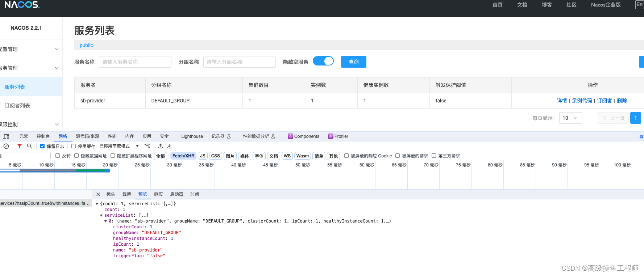Viewport: 644px width, 275px height.
Task: Open the Nacos企业版 link
Action: 606,5
